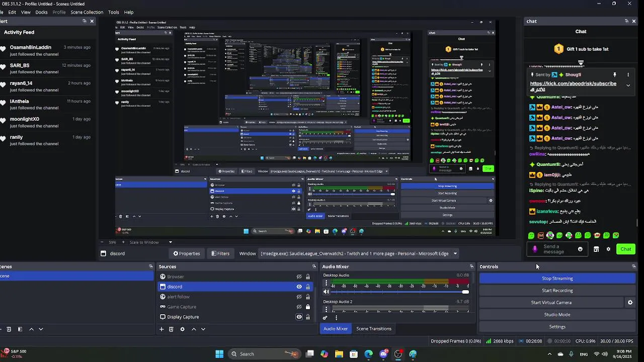644x362 pixels.
Task: Remove selected source with trash icon
Action: [171, 329]
